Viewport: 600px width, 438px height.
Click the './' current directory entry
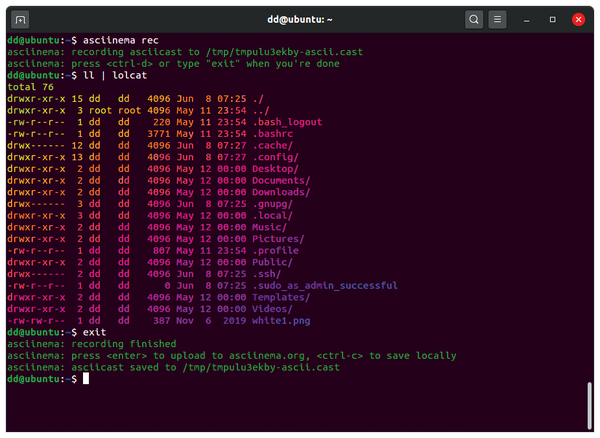[258, 99]
